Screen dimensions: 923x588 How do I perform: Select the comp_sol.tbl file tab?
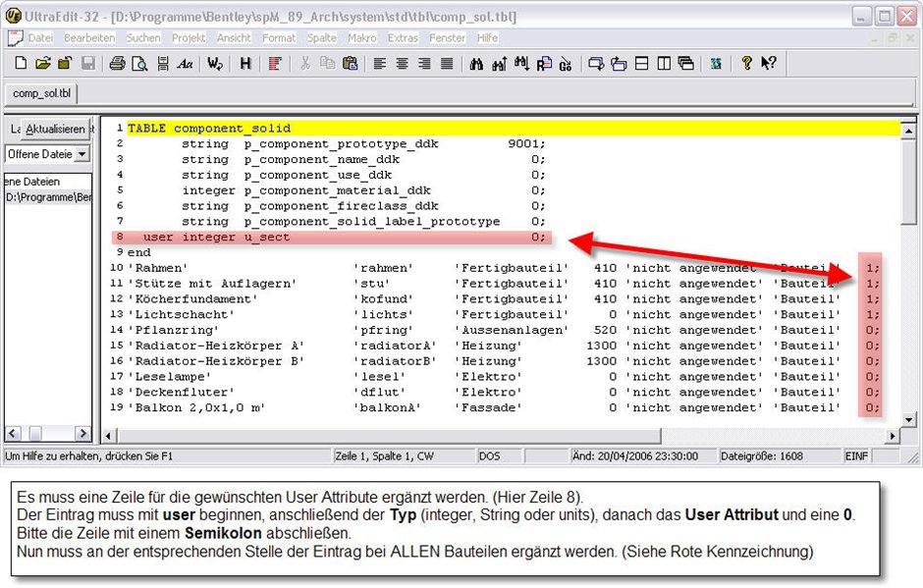pyautogui.click(x=41, y=93)
